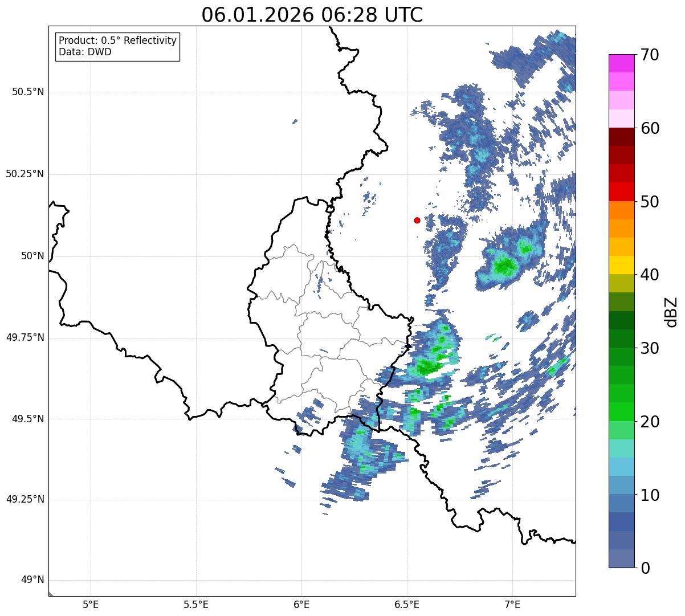Click the 7°E longitude label
Screen dimensions: 685x616
(512, 605)
